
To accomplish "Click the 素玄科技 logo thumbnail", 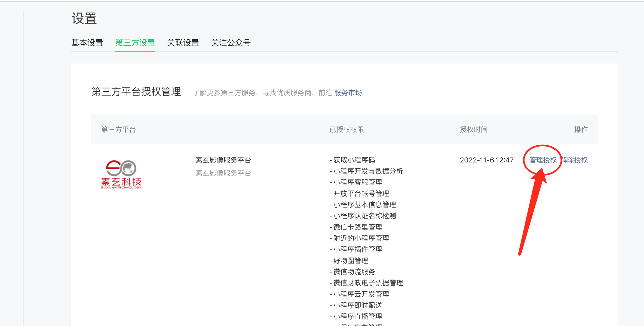I will (121, 174).
